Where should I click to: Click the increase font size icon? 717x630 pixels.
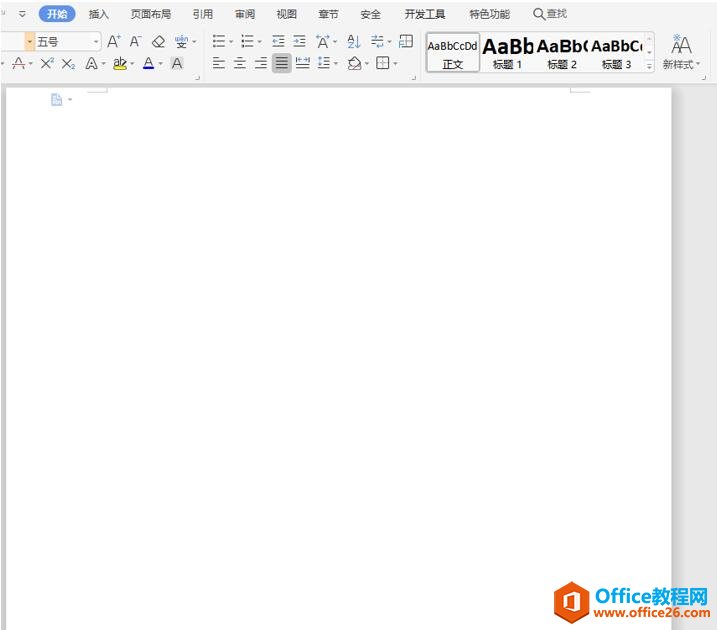[x=114, y=42]
